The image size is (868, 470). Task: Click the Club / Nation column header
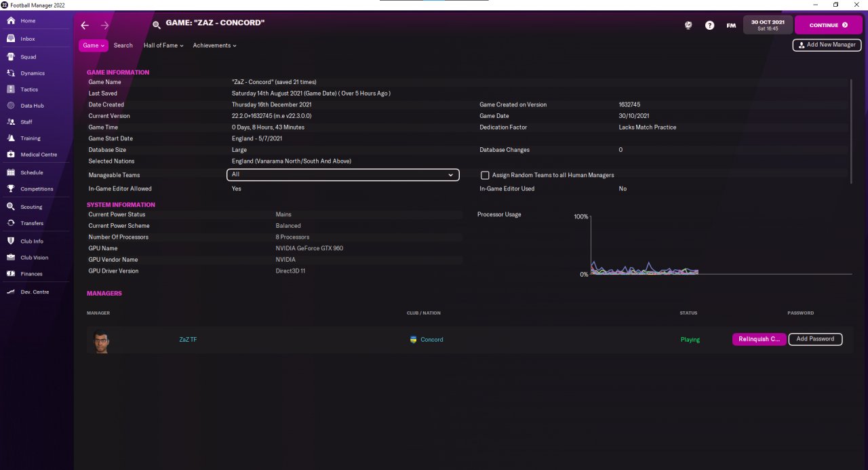[x=424, y=313]
